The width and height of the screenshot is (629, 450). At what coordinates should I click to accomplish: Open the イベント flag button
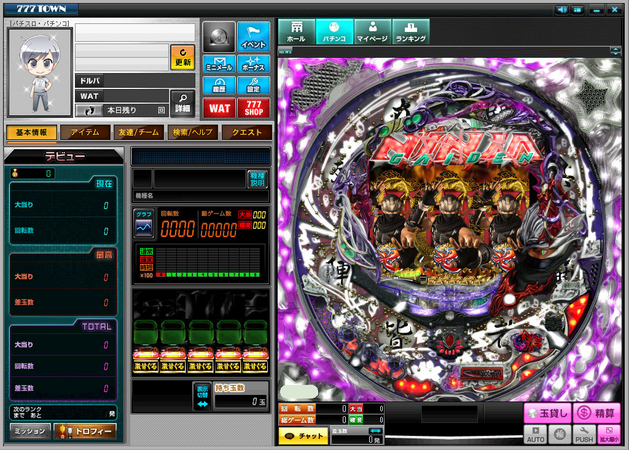pos(254,37)
